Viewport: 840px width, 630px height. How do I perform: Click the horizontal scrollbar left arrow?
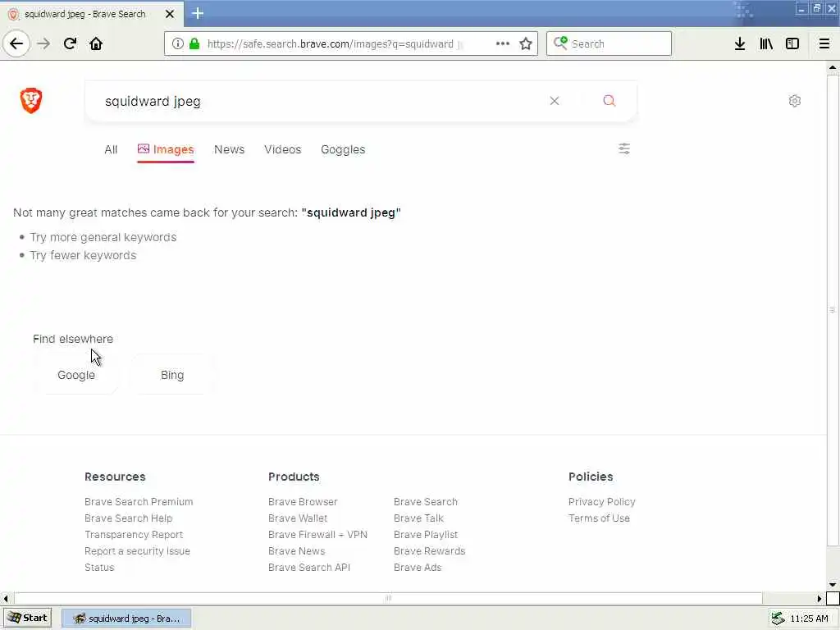(x=6, y=598)
